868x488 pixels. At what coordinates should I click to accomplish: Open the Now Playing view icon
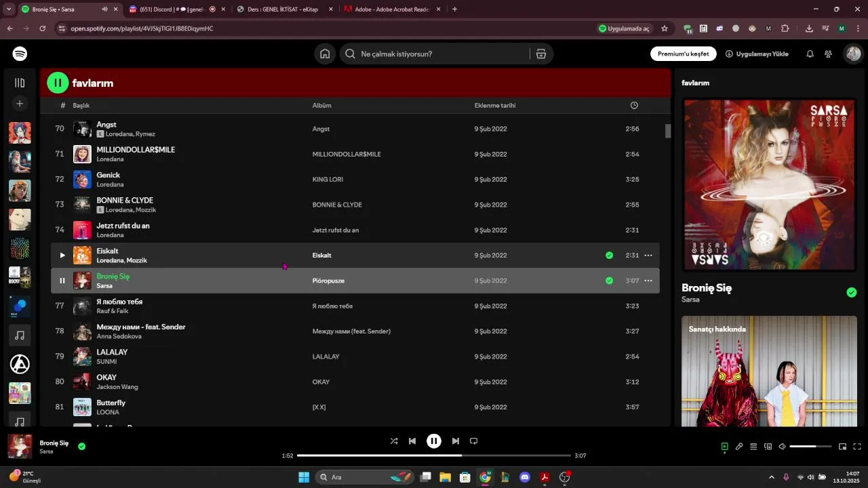click(724, 447)
